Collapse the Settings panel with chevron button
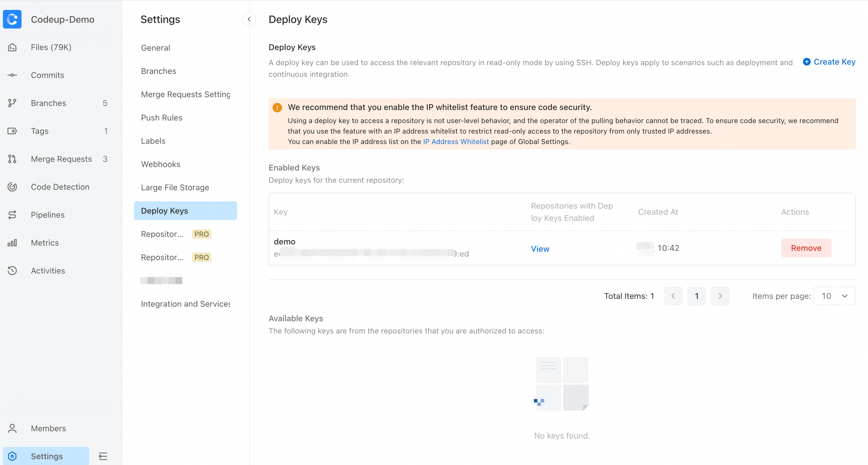 coord(249,19)
